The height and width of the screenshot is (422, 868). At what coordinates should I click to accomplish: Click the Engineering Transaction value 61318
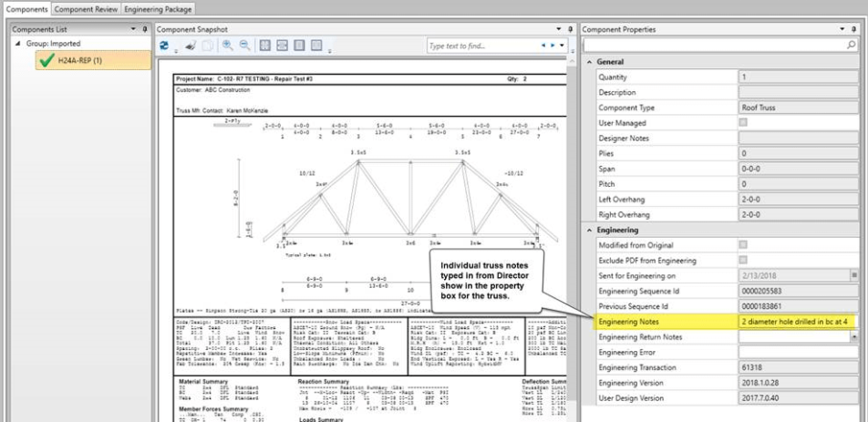click(799, 367)
